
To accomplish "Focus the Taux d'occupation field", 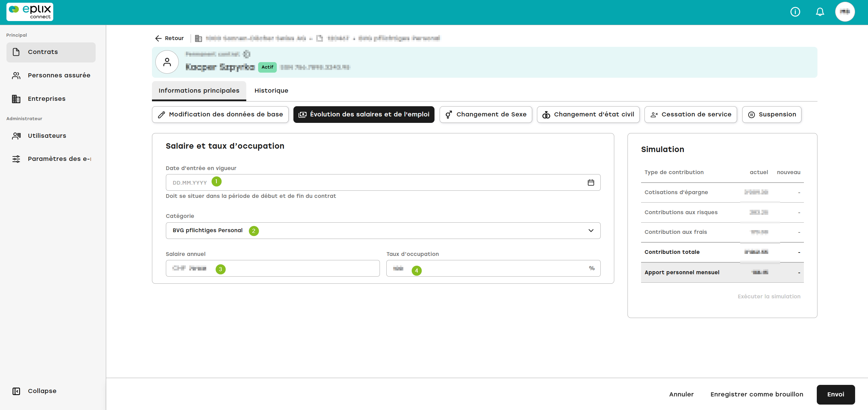I will (493, 268).
